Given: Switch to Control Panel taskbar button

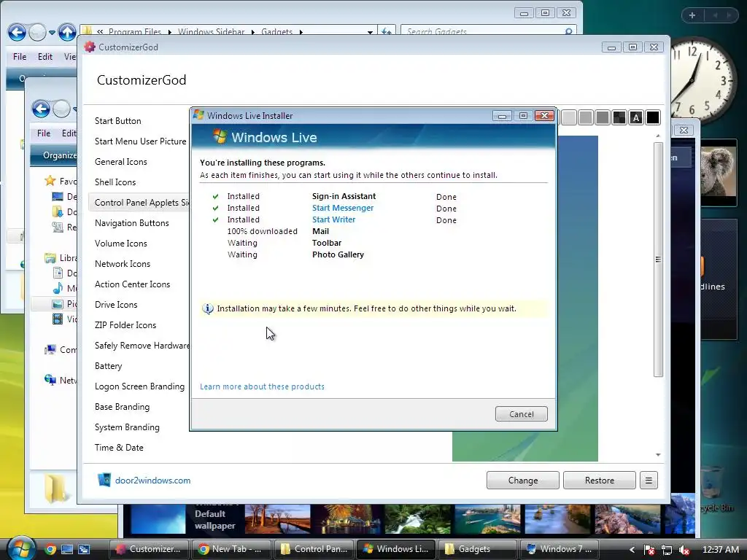Looking at the screenshot, I should coord(314,549).
